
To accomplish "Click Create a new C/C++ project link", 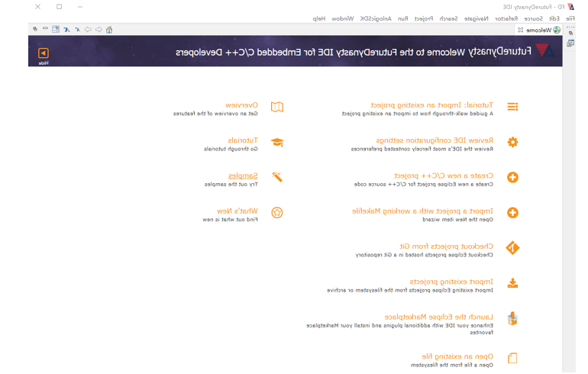I will coord(444,176).
